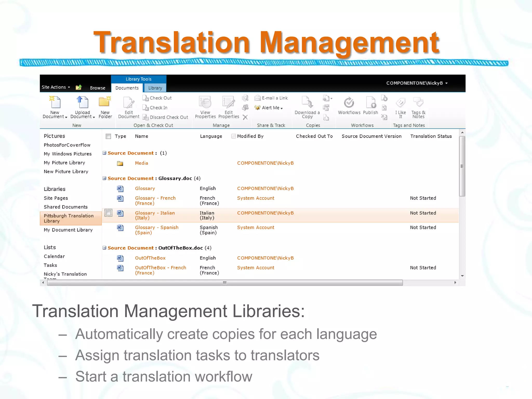Open the OutOfTheBox document link
Image resolution: width=532 pixels, height=399 pixels.
click(x=150, y=258)
